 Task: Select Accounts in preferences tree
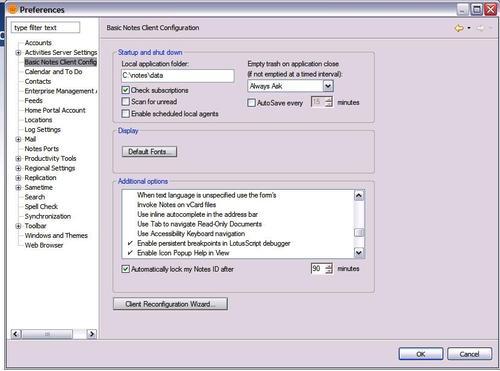38,43
